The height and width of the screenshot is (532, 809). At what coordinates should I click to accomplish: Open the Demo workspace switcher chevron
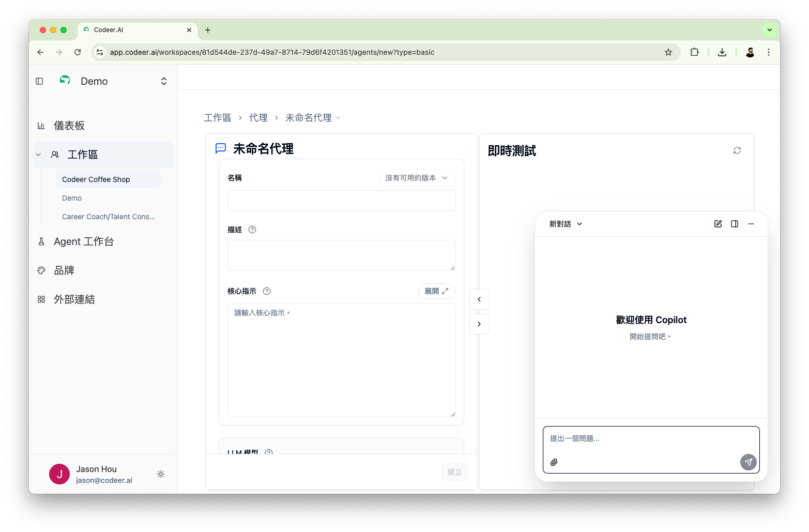pos(163,81)
